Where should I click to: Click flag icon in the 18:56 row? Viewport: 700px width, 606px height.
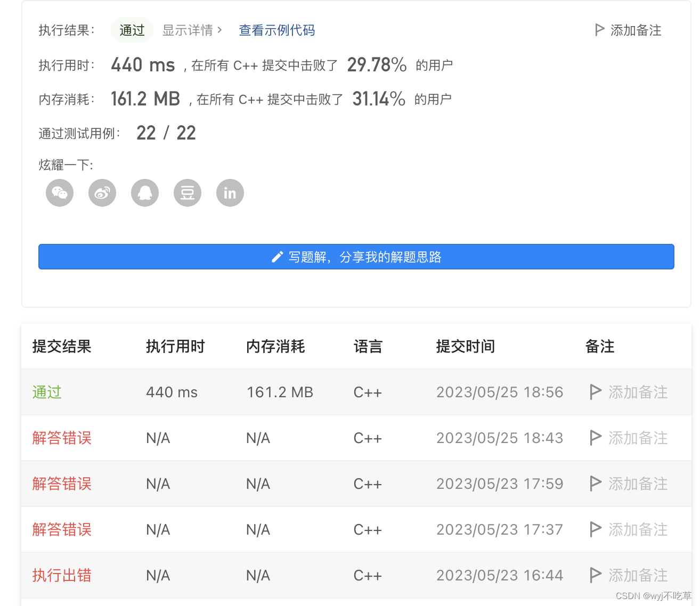click(x=596, y=392)
